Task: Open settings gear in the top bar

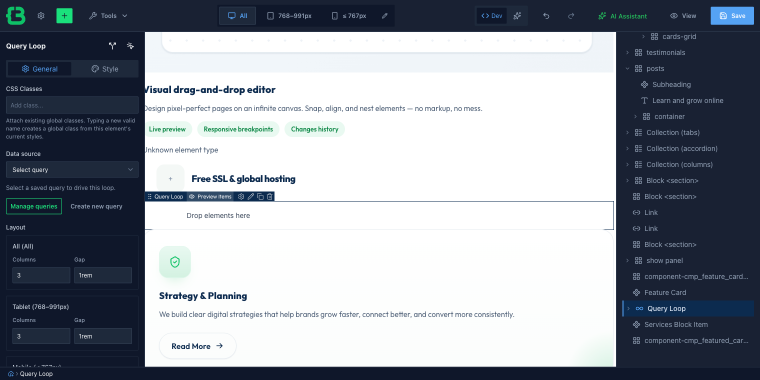Action: pyautogui.click(x=41, y=16)
